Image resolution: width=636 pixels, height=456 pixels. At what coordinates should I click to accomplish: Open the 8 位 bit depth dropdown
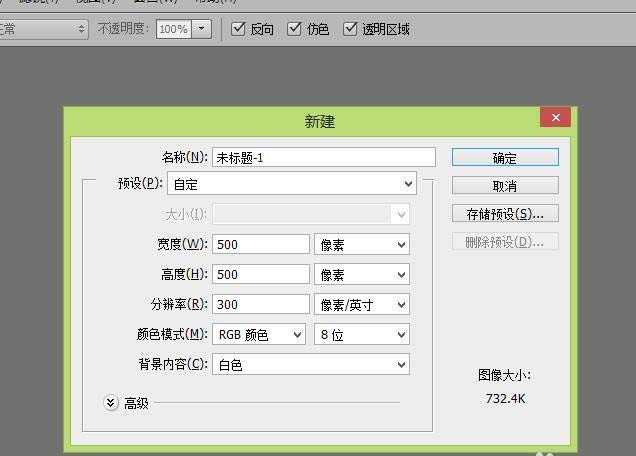362,335
